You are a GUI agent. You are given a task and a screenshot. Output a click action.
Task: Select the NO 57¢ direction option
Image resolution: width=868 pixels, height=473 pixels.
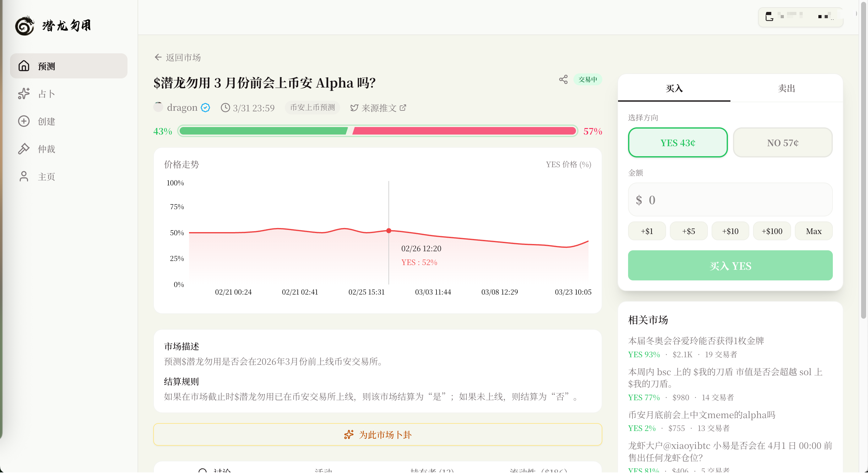[x=782, y=142]
